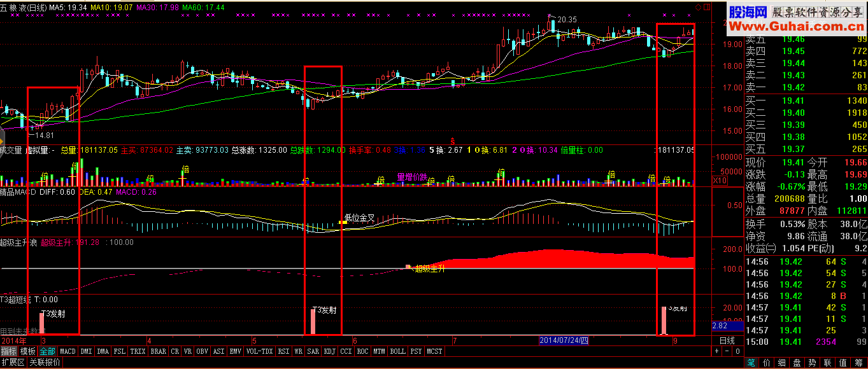Switch indicator to ROC

[363, 351]
